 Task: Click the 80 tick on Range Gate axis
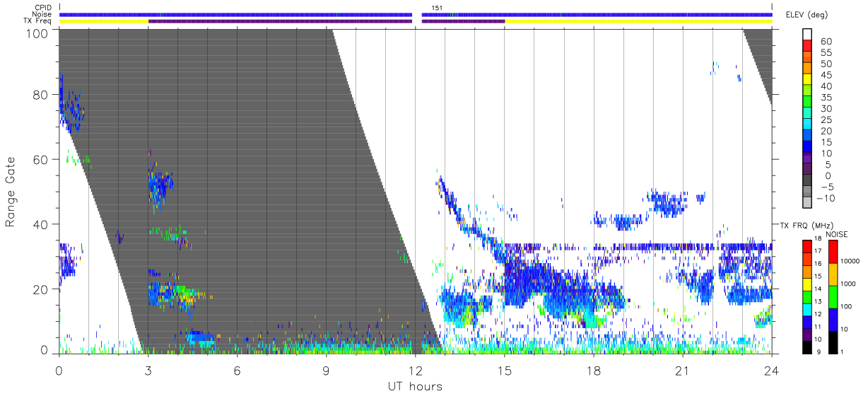pyautogui.click(x=40, y=95)
